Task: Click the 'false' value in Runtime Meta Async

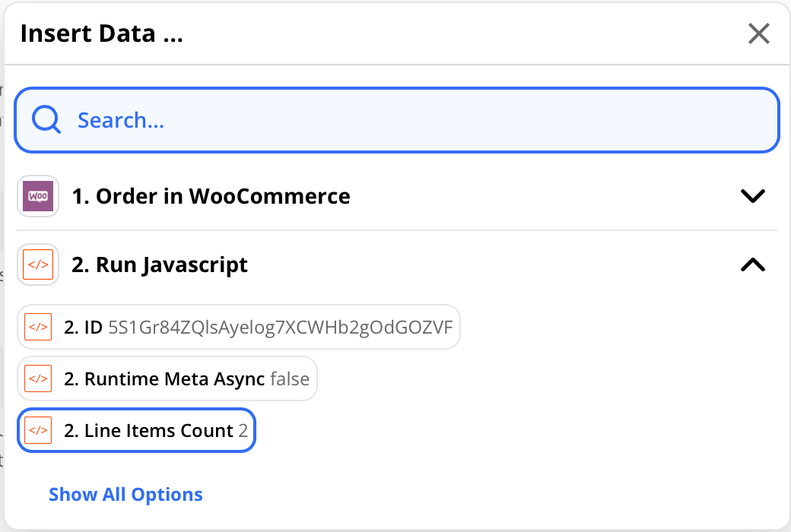Action: pos(290,378)
